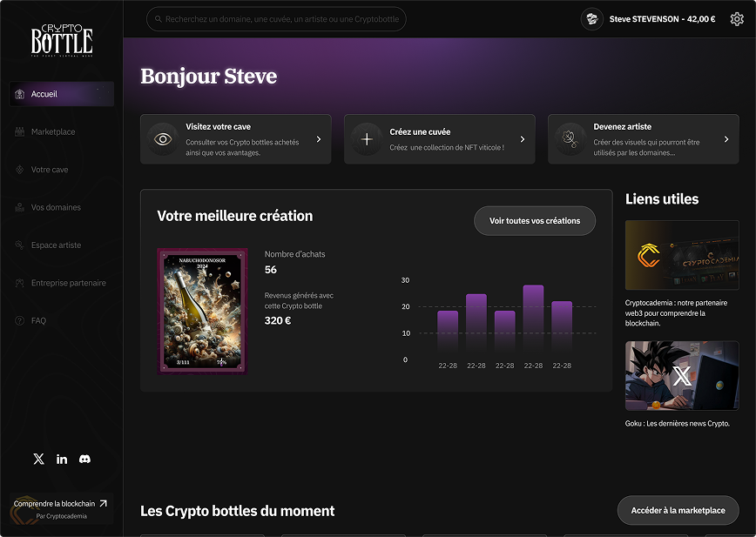Screen dimensions: 756x537
Task: Click the plus icon for Créez une cuvée
Action: click(x=367, y=139)
